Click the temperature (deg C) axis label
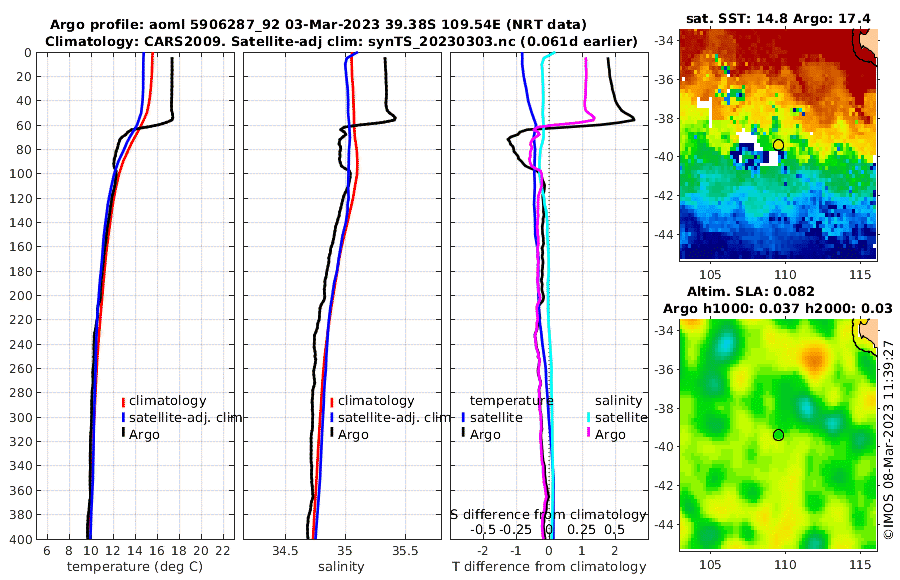Screen dimensions: 900x580 [x=135, y=567]
